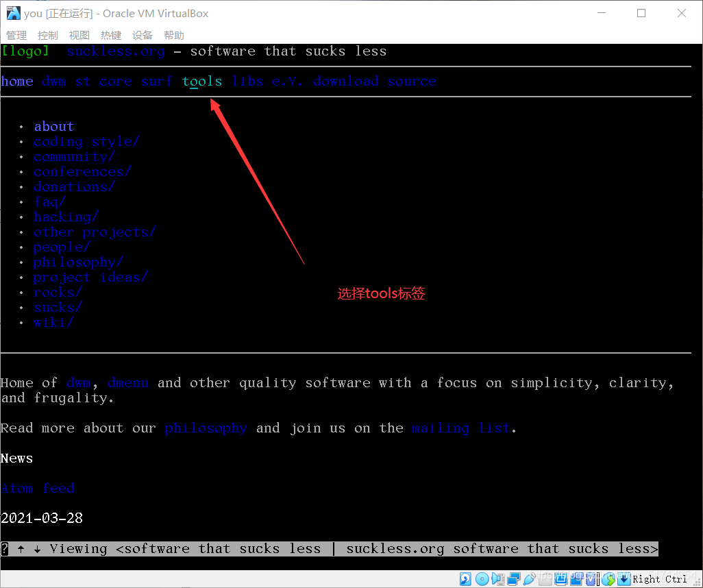Click the VirtualBox window title icon

(13, 13)
